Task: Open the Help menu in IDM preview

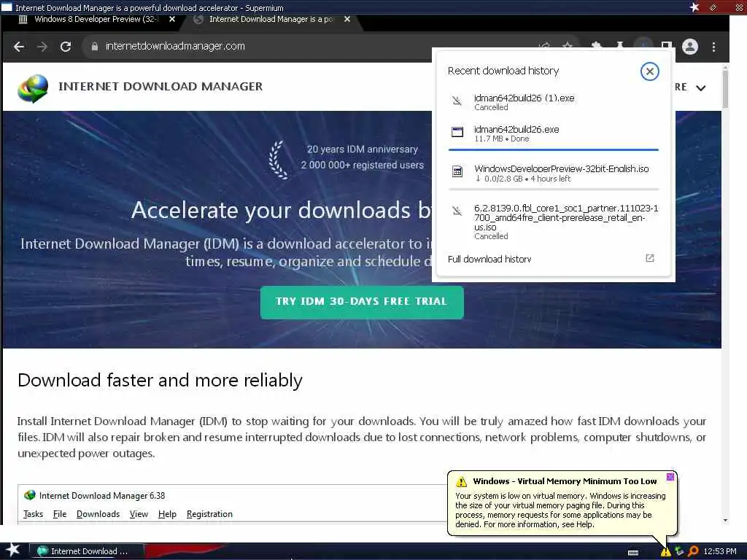Action: point(167,514)
